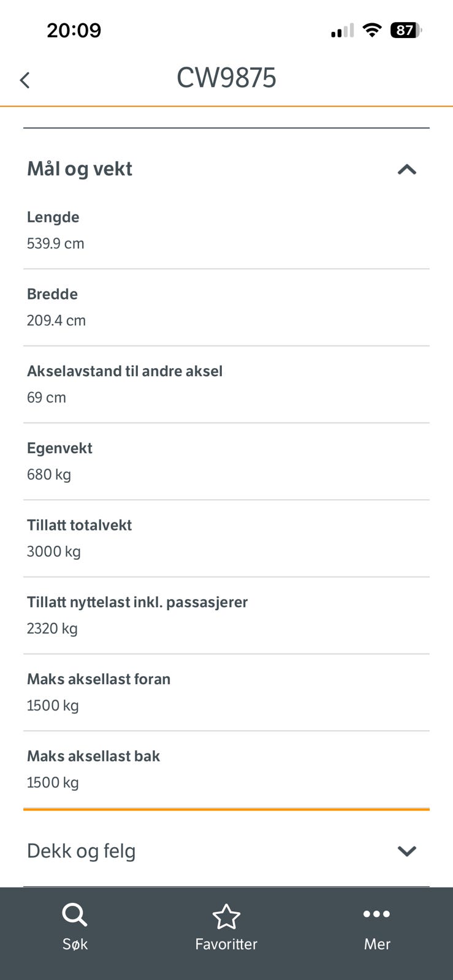
Task: Collapse the Mål og vekt chevron
Action: pyautogui.click(x=407, y=170)
